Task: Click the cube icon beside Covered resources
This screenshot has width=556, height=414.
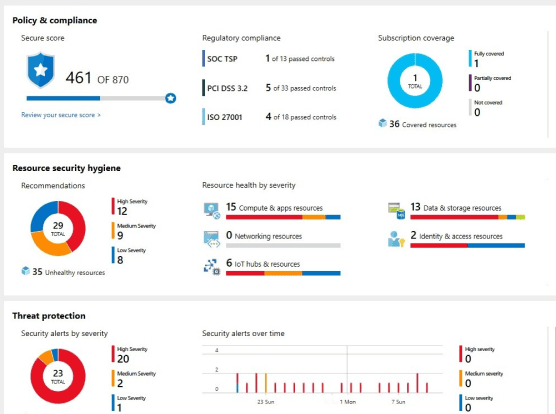Action: coord(383,123)
